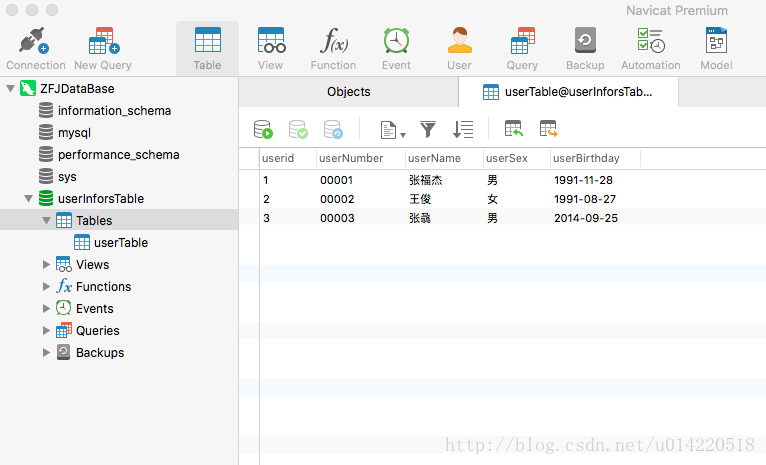This screenshot has width=766, height=465.
Task: Open the Connection tool
Action: (x=35, y=49)
